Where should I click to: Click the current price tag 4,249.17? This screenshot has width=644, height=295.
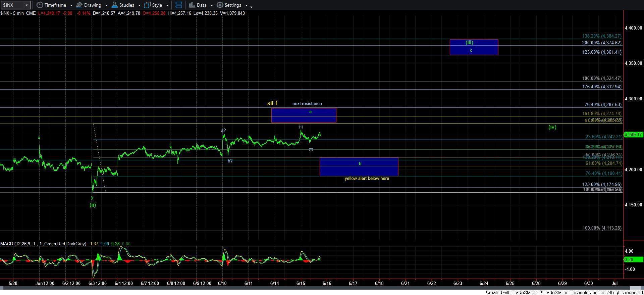633,135
